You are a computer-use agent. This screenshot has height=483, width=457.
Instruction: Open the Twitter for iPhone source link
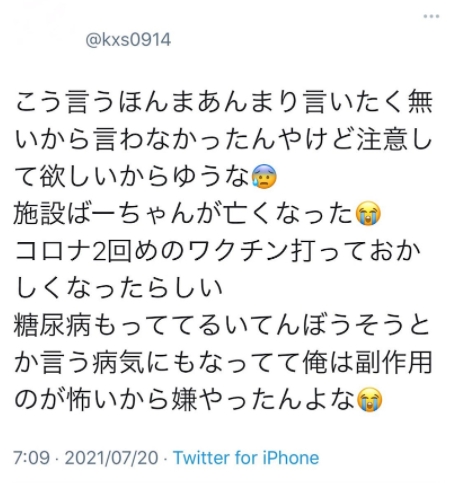tap(246, 457)
